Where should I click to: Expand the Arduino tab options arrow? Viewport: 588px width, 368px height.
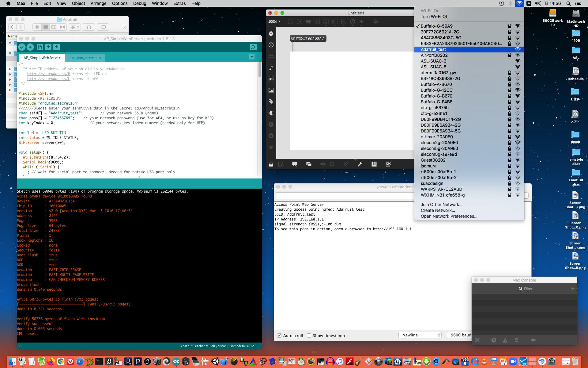252,57
